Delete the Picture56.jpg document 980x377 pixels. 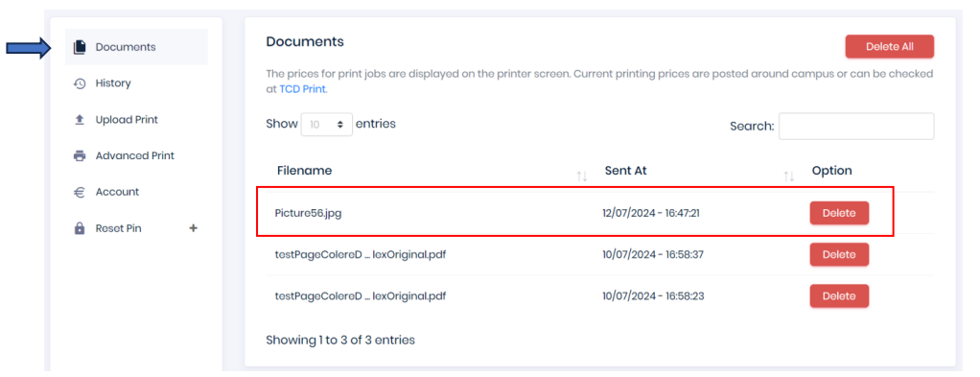tap(839, 213)
